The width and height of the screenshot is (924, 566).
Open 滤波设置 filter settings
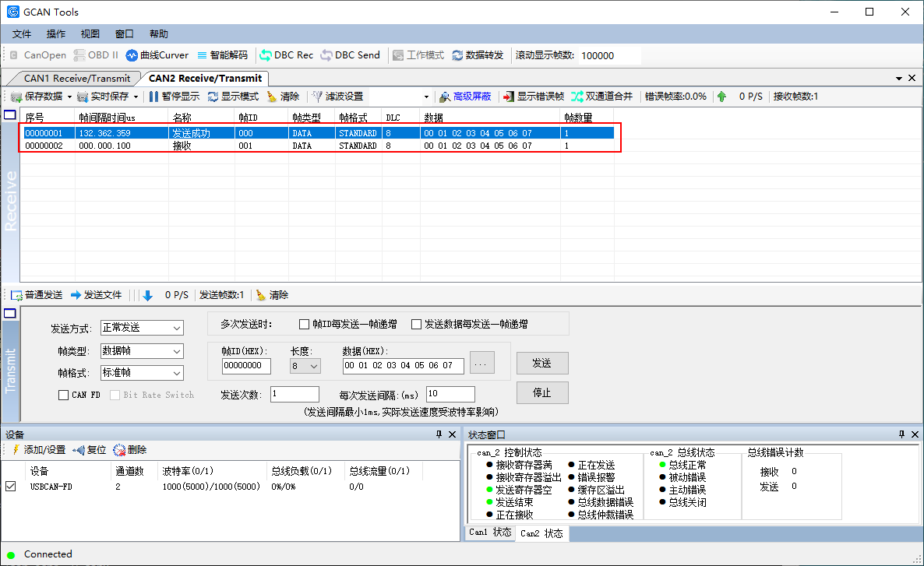tap(337, 97)
